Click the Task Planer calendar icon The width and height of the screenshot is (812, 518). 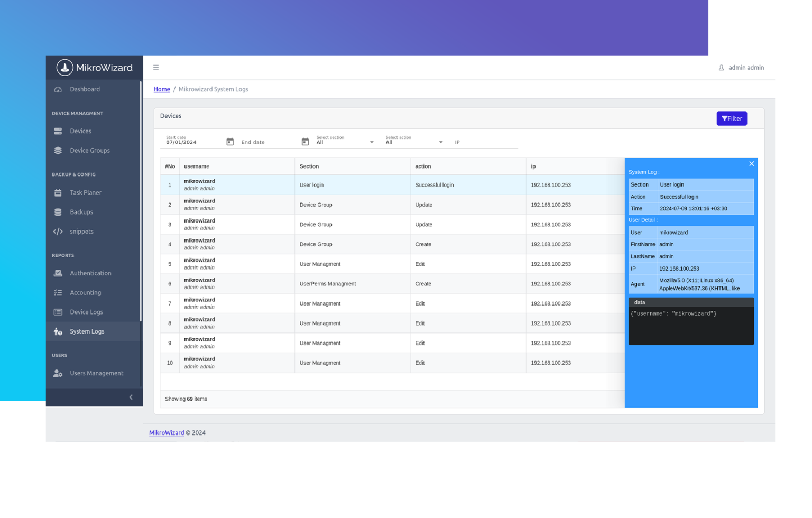point(58,192)
